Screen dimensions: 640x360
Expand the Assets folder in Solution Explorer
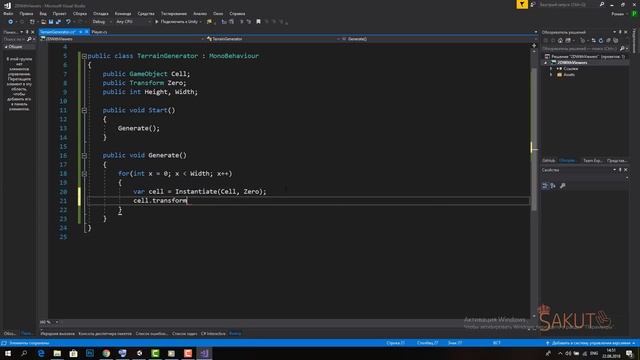point(551,75)
